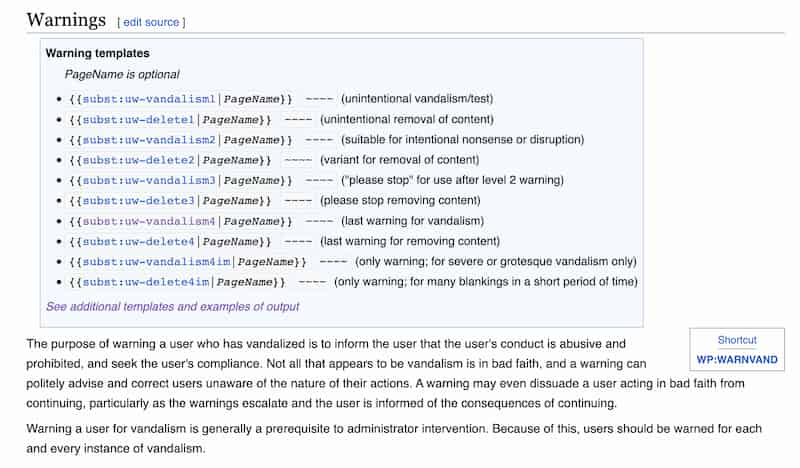Screen dimensions: 800x468
Task: Open the uw-vandalism4im only-warning template
Action: pyautogui.click(x=156, y=262)
